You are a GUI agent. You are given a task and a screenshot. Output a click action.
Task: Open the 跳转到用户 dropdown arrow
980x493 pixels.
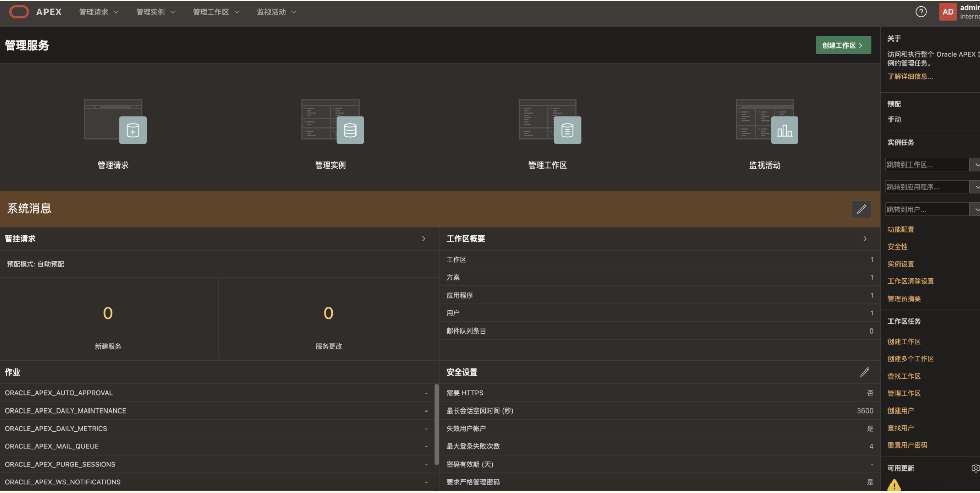coord(975,209)
